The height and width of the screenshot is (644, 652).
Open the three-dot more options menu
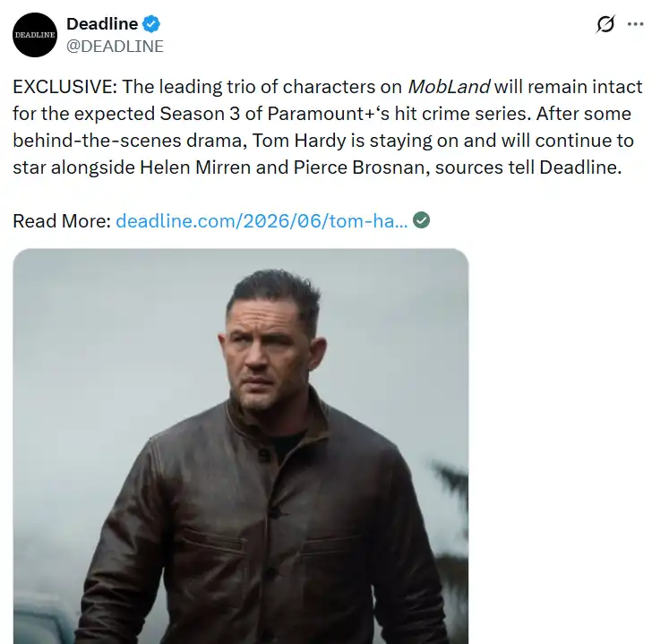coord(635,24)
